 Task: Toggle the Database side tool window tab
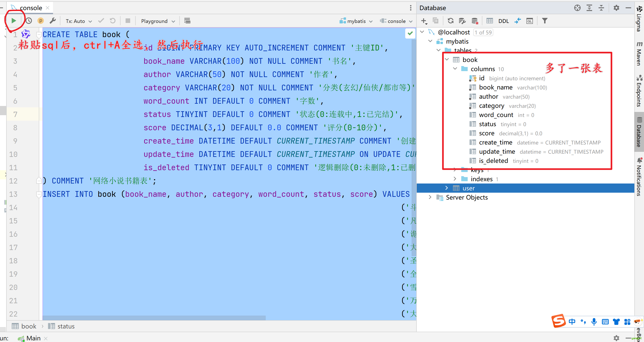639,132
